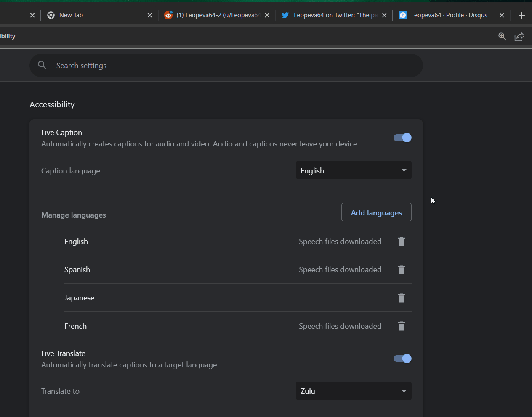Expand the Caption language dropdown arrow
Viewport: 532px width, 417px height.
404,170
